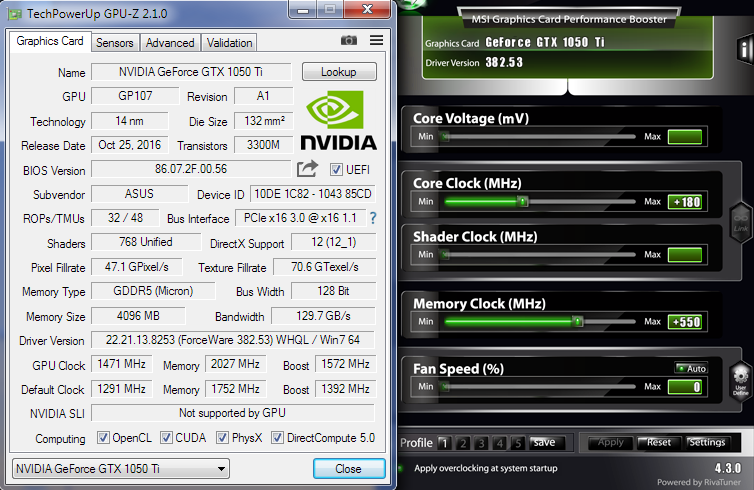Screen dimensions: 754x490
Task: Click the Afterburner Apply button
Action: click(610, 442)
